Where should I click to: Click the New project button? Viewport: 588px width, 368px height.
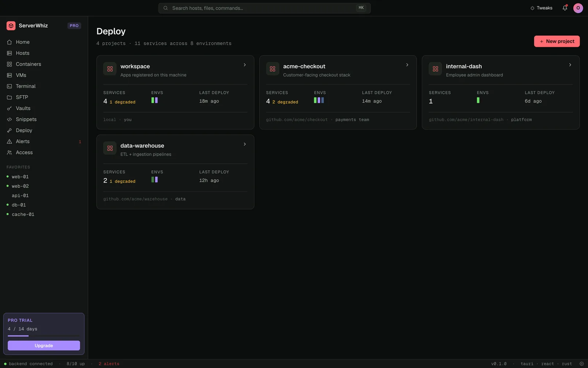tap(557, 41)
